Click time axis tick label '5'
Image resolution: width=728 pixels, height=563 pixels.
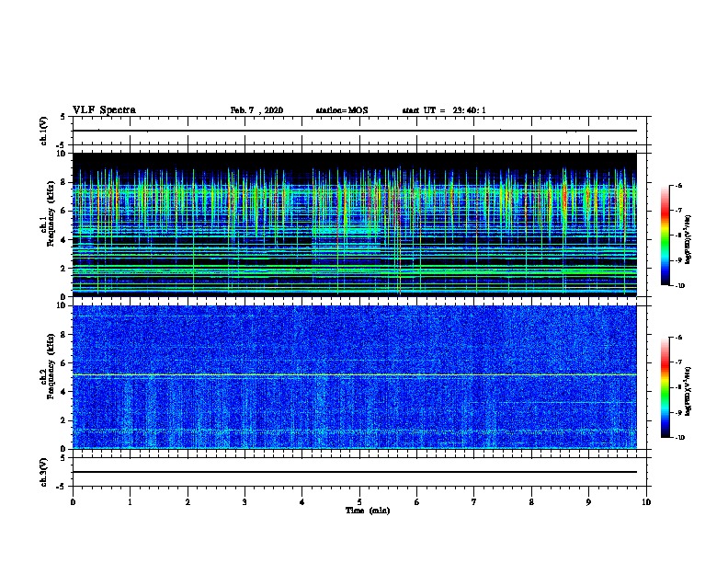click(359, 502)
